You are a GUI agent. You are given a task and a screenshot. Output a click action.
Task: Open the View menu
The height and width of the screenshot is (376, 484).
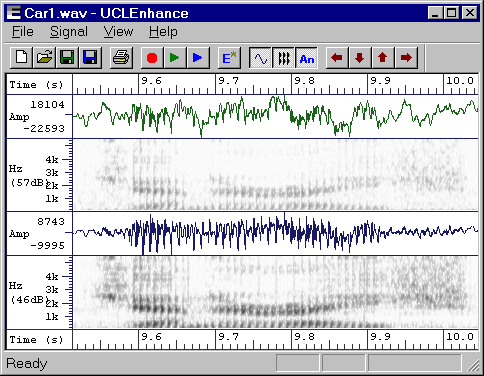coord(118,32)
